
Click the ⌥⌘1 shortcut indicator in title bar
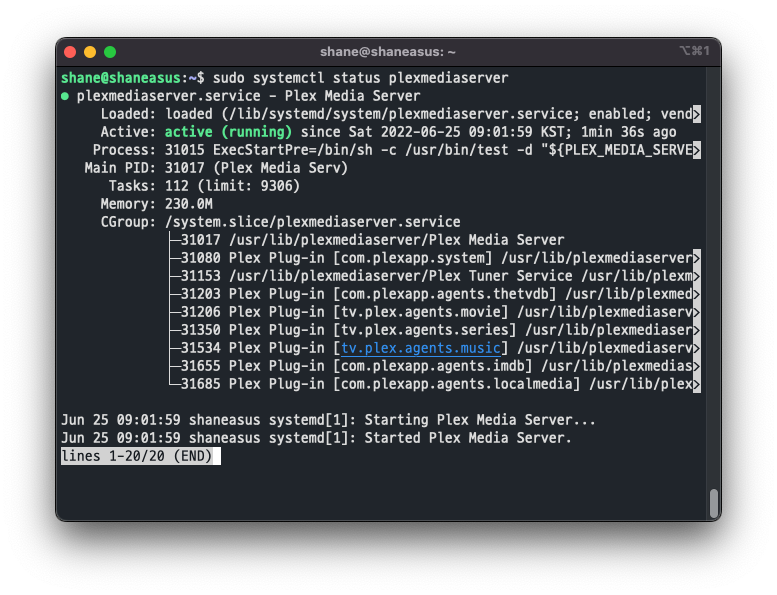tap(694, 51)
